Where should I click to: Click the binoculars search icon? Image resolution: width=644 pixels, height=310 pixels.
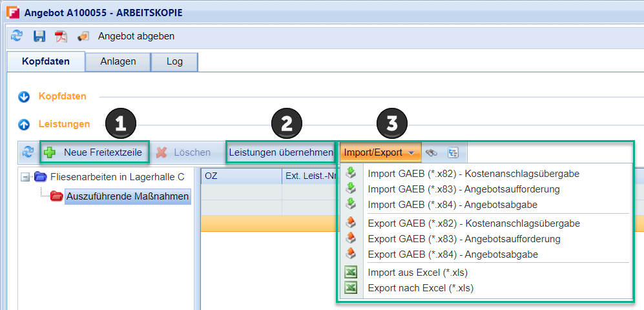431,152
